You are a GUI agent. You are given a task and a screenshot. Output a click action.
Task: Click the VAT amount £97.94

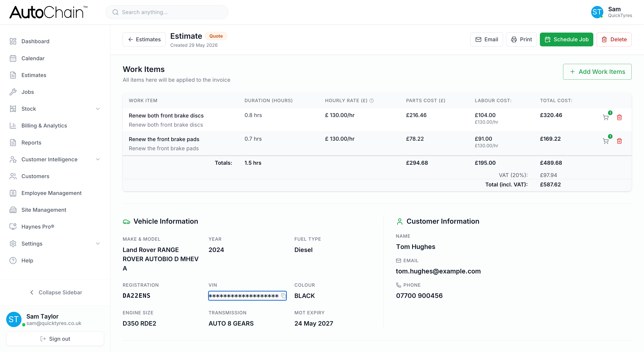(549, 175)
